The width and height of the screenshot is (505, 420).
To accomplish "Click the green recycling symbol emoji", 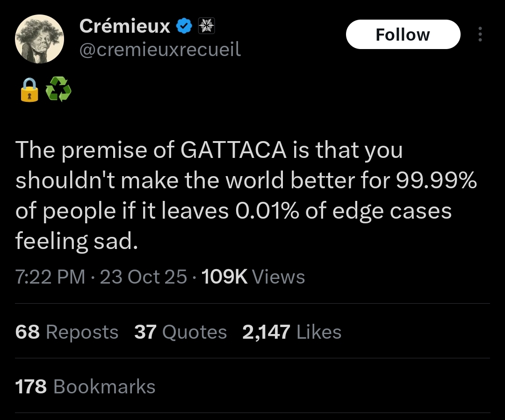I will tap(58, 90).
